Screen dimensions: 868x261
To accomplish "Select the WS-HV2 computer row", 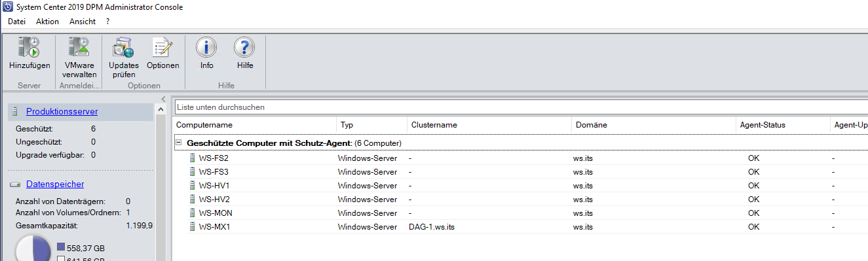I will coord(521,200).
